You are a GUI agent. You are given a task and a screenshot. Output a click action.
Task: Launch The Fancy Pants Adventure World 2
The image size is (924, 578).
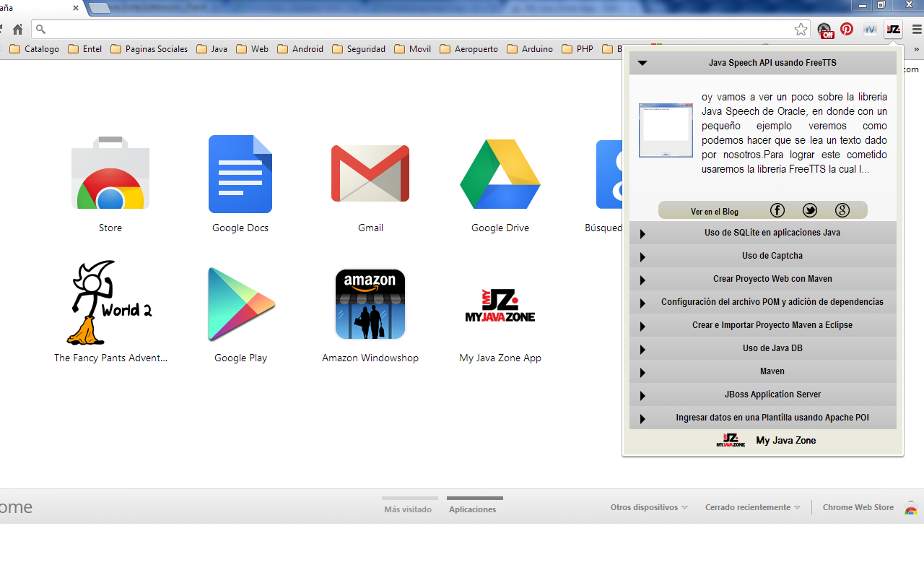pos(110,303)
